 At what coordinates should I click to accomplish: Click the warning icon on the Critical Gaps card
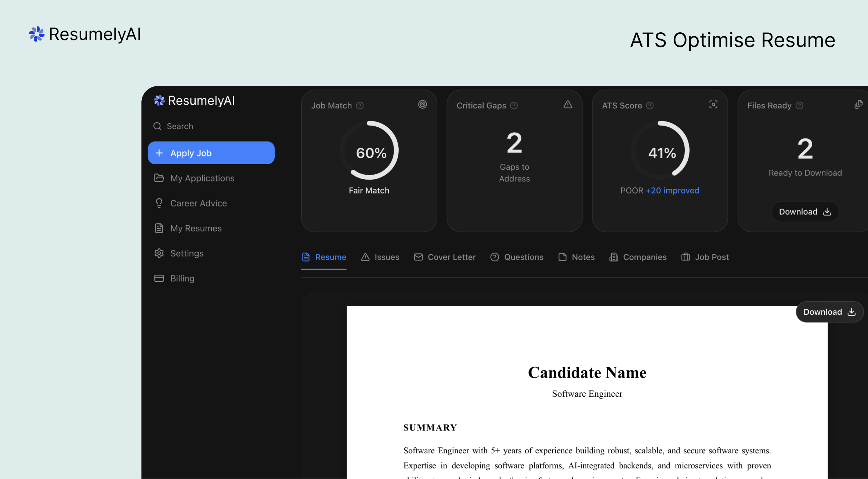pos(567,105)
